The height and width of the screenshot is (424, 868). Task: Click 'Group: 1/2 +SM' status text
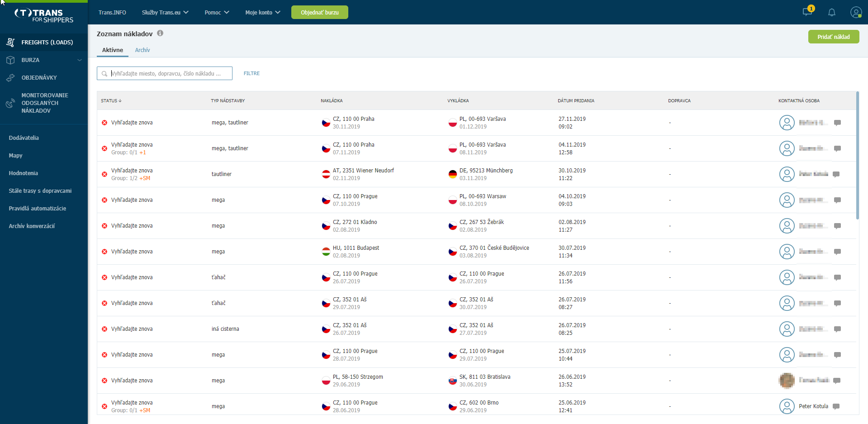pos(131,178)
